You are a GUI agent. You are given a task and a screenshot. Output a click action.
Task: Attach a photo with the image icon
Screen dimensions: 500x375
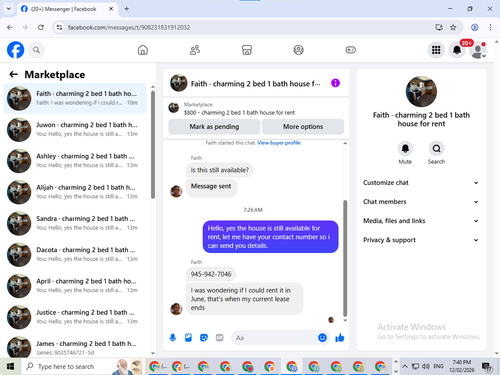pos(188,338)
